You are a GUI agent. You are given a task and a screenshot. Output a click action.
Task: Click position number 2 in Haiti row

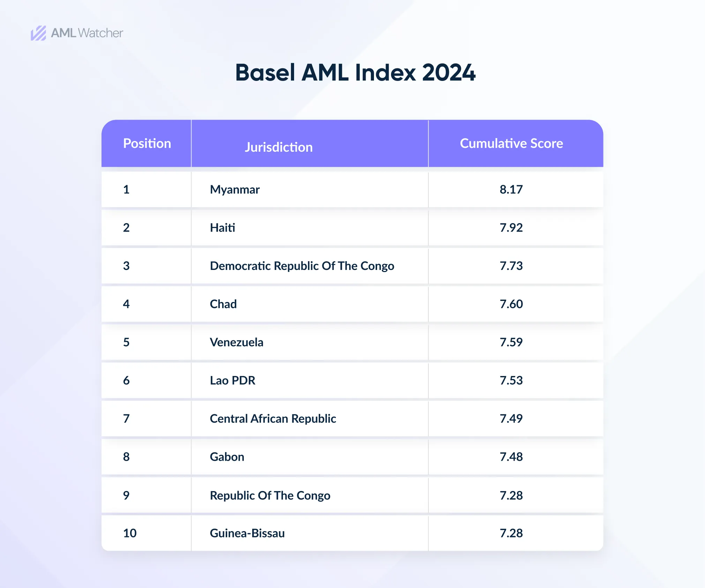126,227
